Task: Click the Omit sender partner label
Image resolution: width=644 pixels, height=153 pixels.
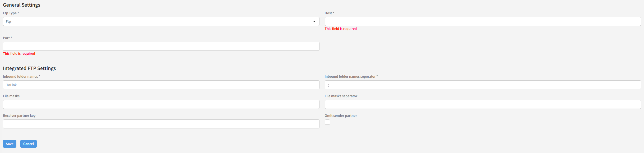Action: (341, 115)
